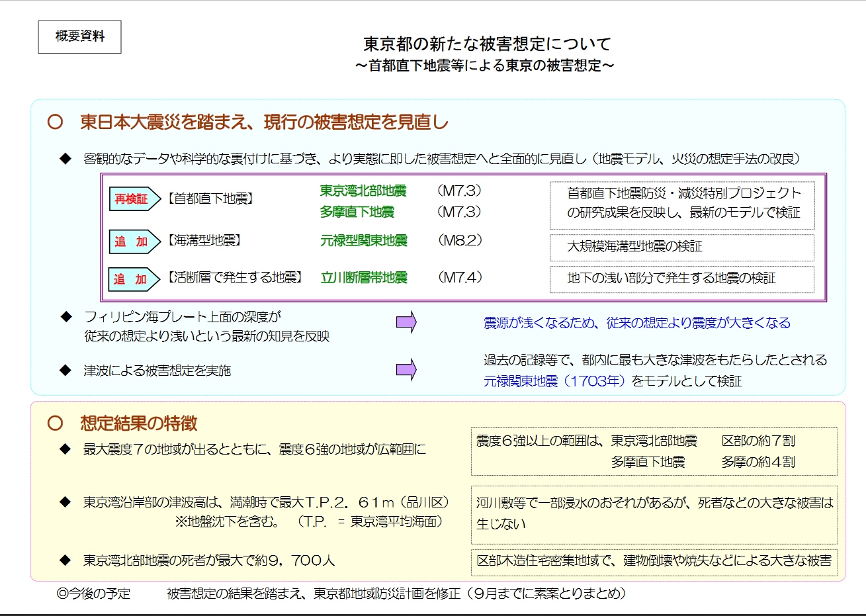Click the green 東京湾北部地震 text
The image size is (866, 616).
(x=363, y=191)
